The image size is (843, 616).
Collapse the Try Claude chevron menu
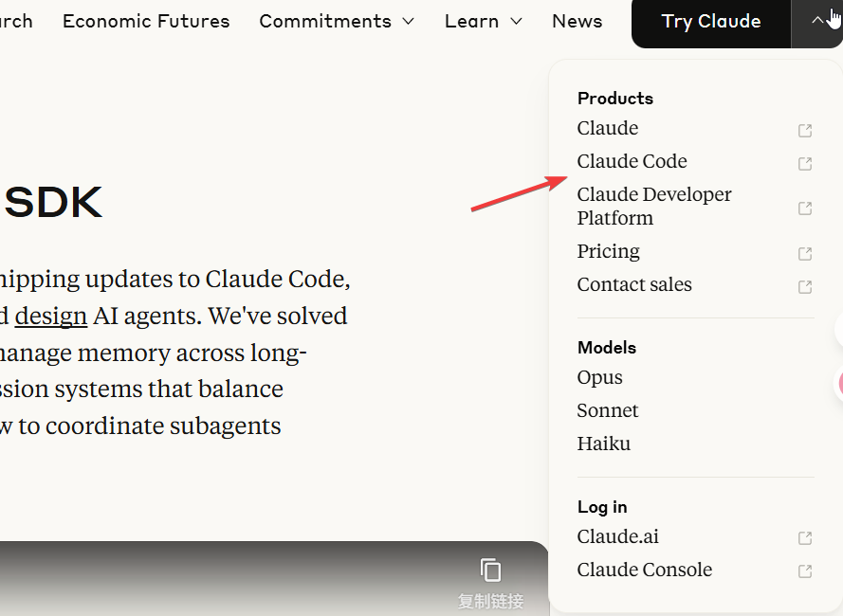pos(817,21)
